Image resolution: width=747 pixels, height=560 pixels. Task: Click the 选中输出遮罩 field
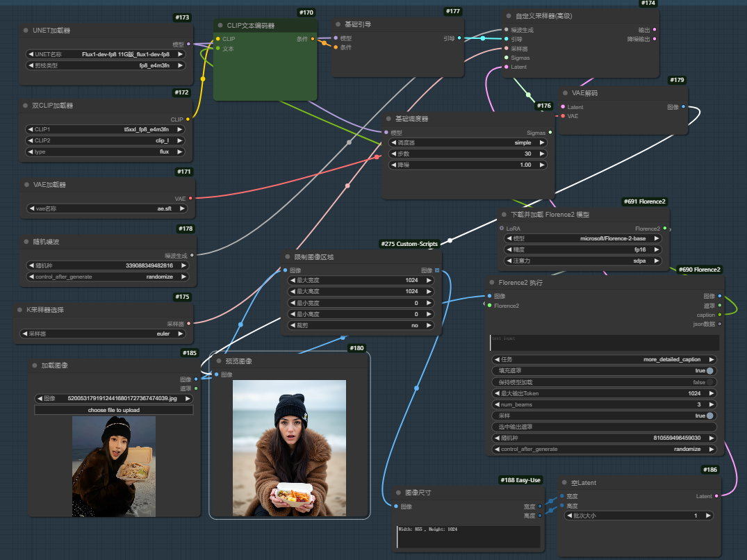[604, 427]
